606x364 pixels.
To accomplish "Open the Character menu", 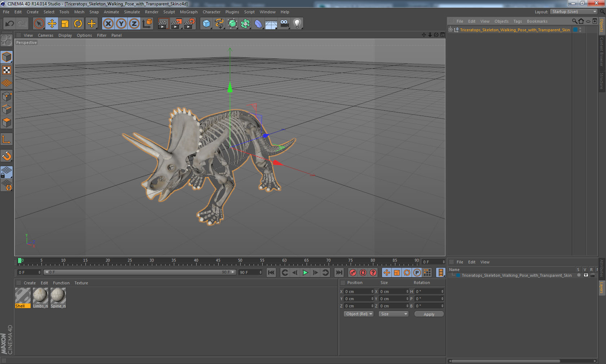I will pyautogui.click(x=211, y=12).
